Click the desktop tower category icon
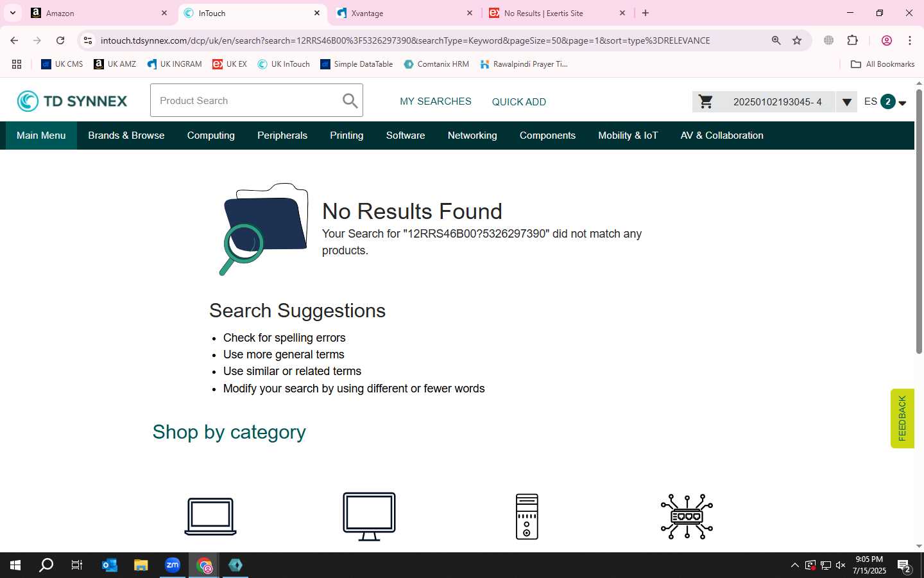This screenshot has width=924, height=578. (527, 516)
